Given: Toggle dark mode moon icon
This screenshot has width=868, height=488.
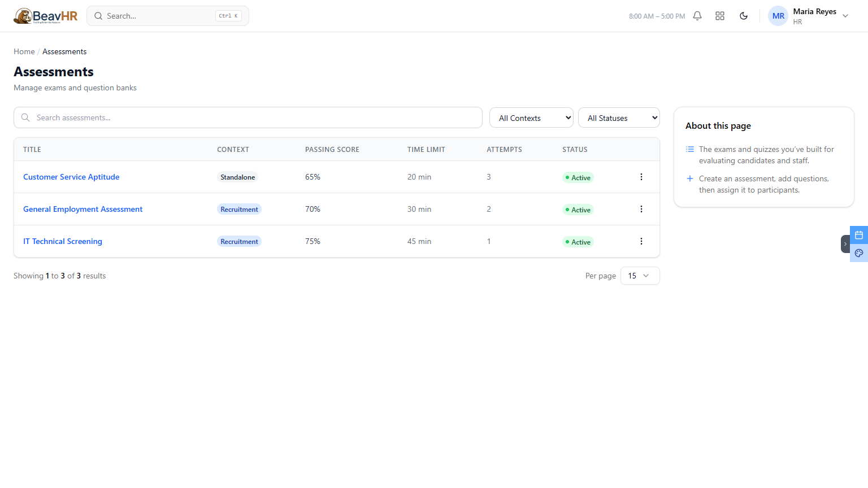Looking at the screenshot, I should pos(744,16).
